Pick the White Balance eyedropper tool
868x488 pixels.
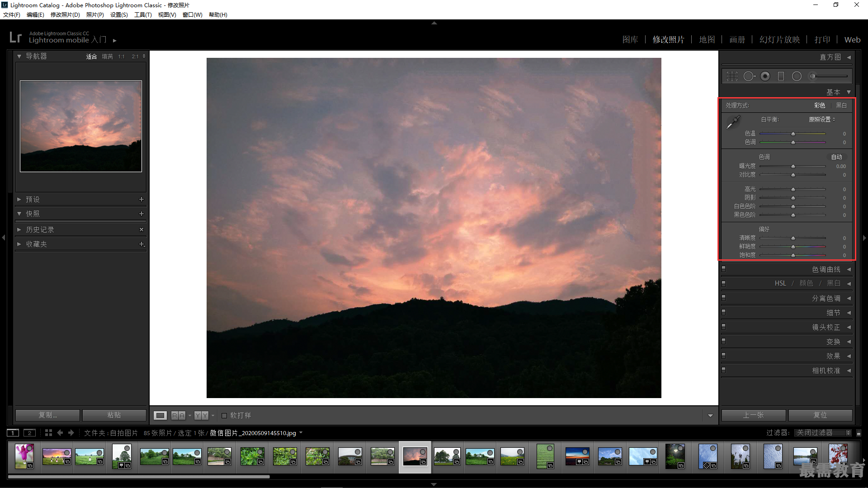(733, 122)
